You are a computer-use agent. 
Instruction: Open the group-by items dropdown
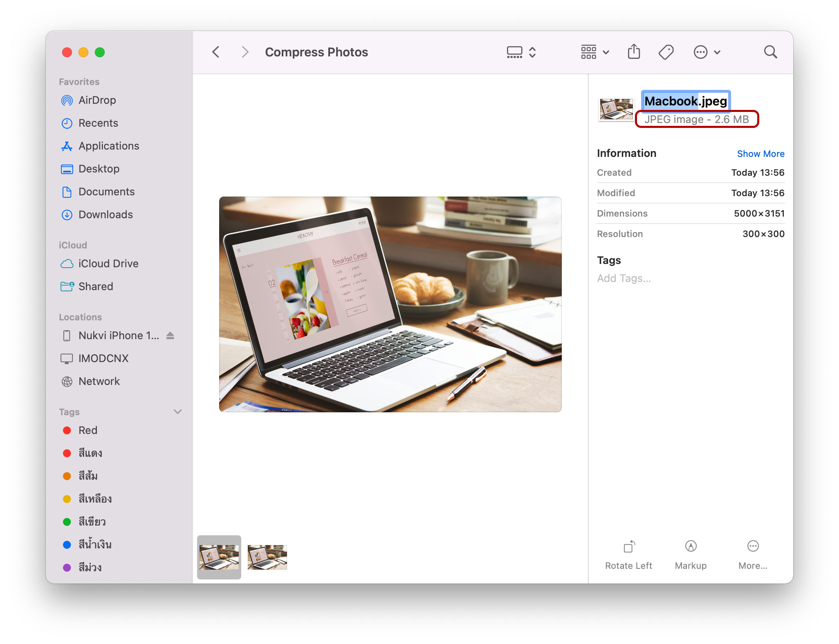[x=594, y=52]
